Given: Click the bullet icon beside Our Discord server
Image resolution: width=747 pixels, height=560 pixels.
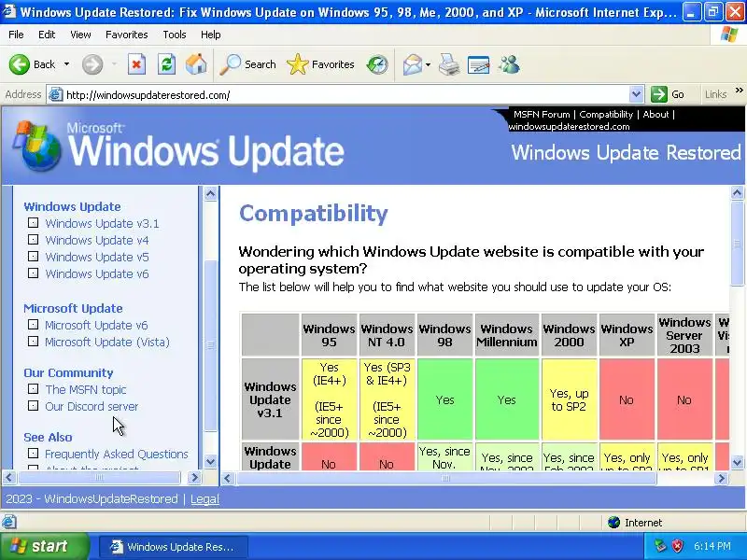Looking at the screenshot, I should 33,405.
